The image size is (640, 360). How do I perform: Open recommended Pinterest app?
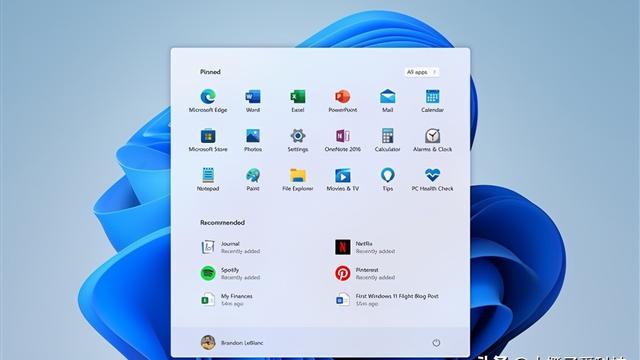click(365, 273)
